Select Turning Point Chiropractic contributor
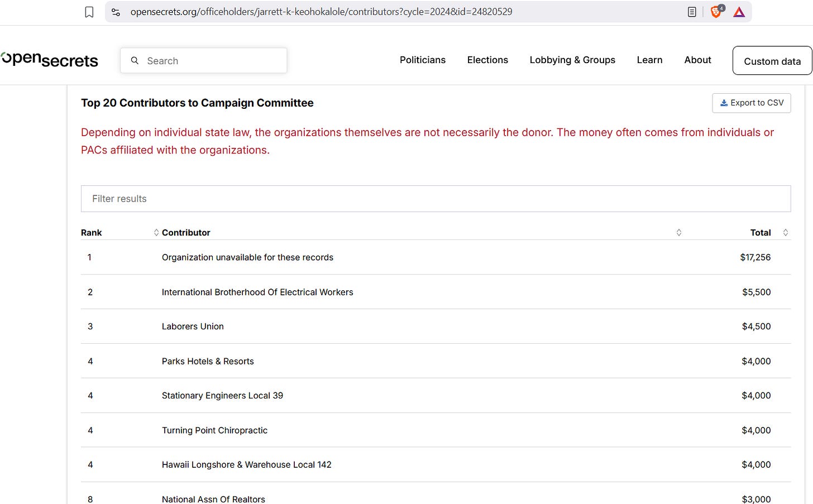Screen dimensions: 813x504 [x=214, y=431]
